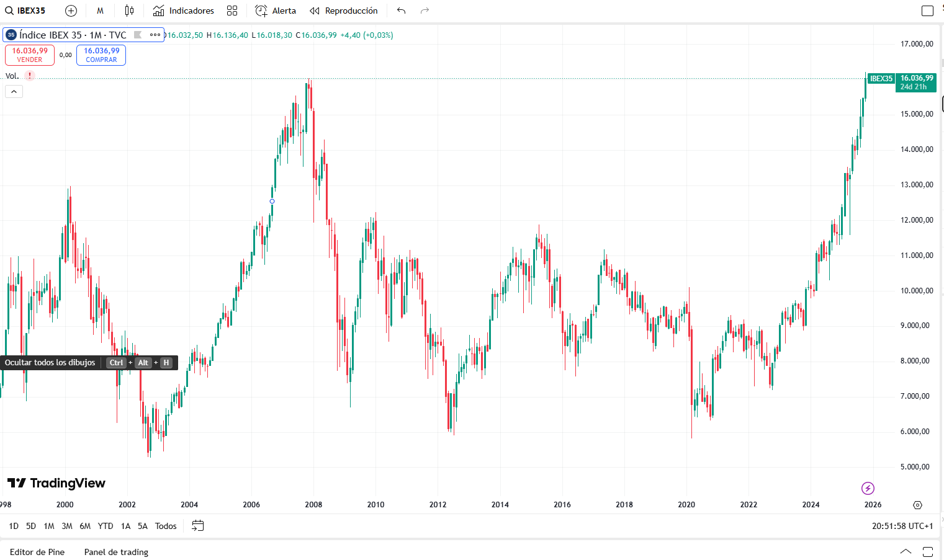Screen dimensions: 944x560
Task: Open the candle chart type selector
Action: point(129,11)
